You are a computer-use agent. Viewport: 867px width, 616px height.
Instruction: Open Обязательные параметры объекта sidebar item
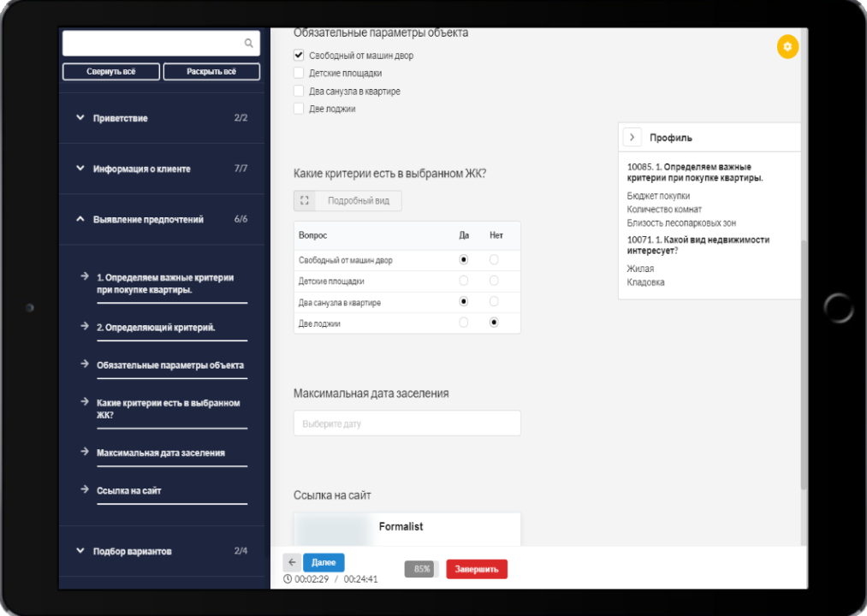170,364
